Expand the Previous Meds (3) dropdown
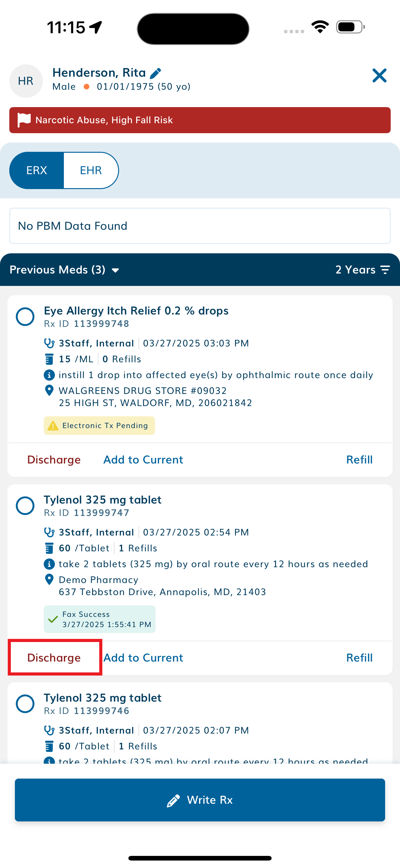400x868 pixels. [64, 269]
